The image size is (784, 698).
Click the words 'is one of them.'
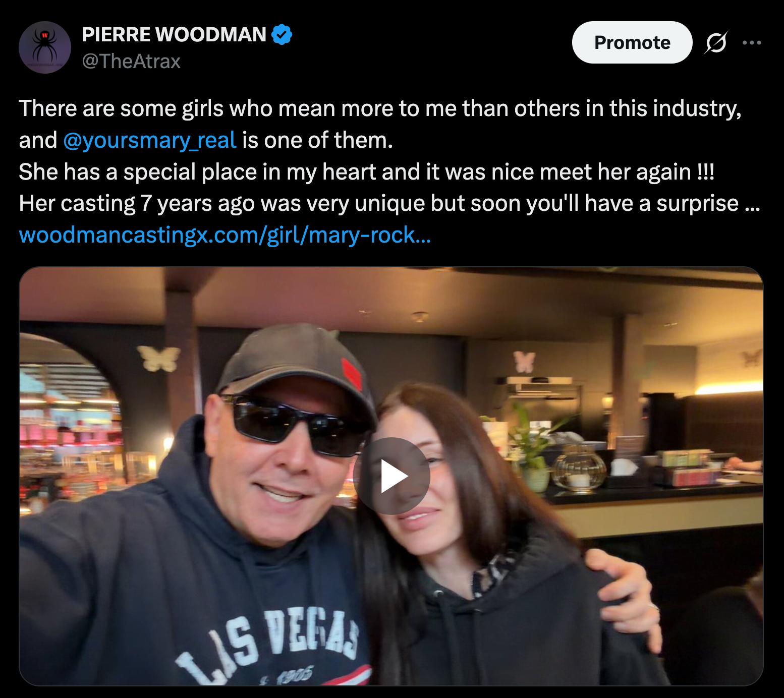317,141
